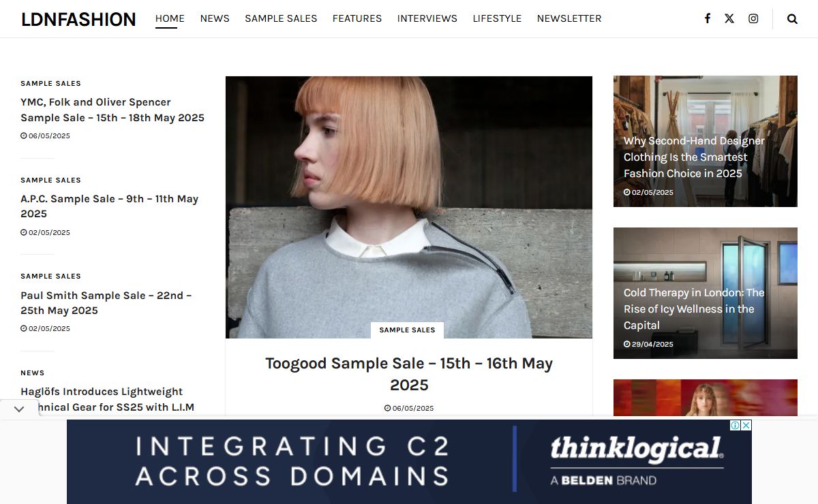The width and height of the screenshot is (818, 504).
Task: Go to the Newsletter menu item
Action: pyautogui.click(x=569, y=18)
